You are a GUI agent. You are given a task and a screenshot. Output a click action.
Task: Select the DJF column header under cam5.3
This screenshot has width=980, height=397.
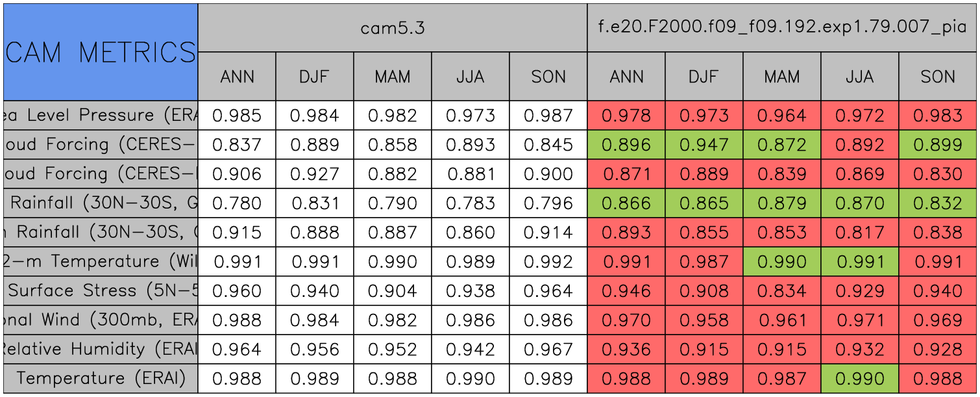[x=315, y=77]
